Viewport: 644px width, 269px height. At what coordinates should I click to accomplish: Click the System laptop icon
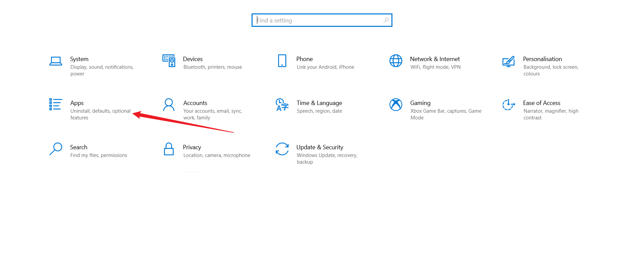coord(56,61)
